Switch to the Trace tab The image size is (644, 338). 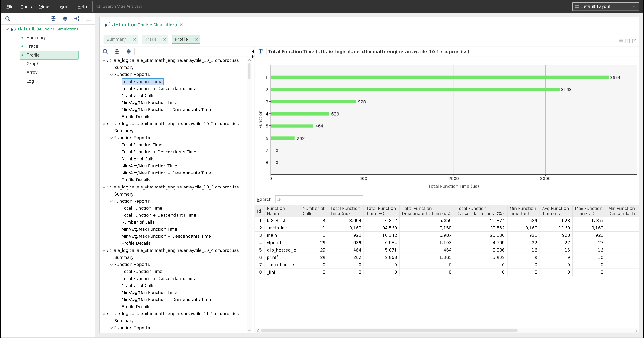(x=151, y=39)
